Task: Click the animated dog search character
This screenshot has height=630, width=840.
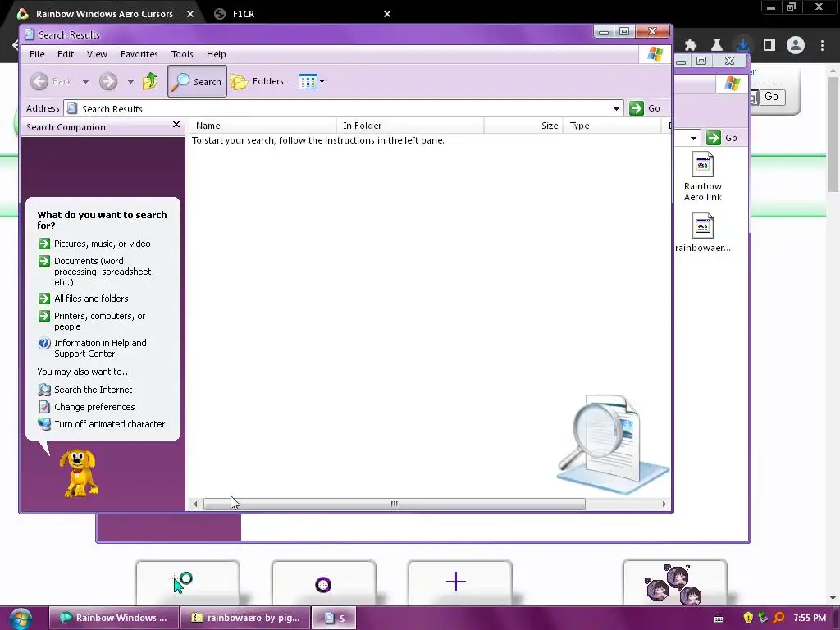Action: [79, 473]
